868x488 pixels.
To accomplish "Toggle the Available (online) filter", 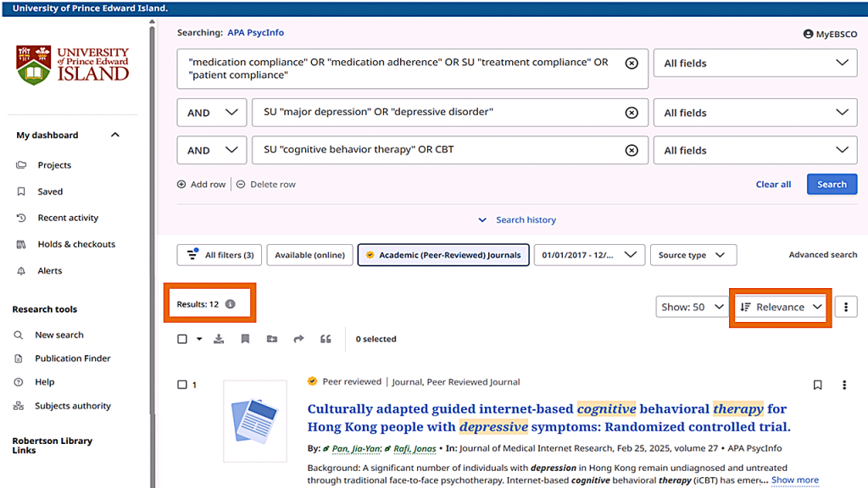I will (x=311, y=255).
